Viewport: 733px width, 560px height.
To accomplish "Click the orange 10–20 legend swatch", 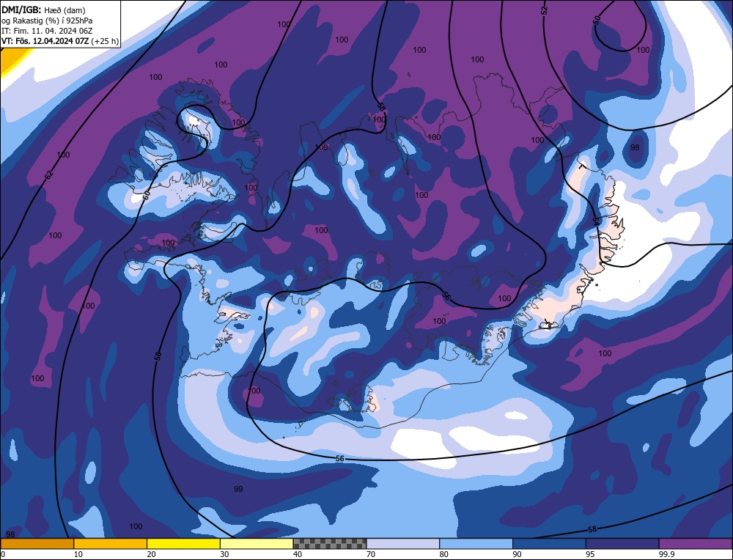I will [x=111, y=543].
